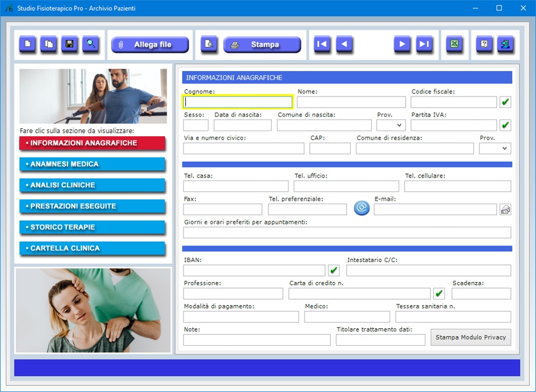Click the Allega file button

(150, 44)
